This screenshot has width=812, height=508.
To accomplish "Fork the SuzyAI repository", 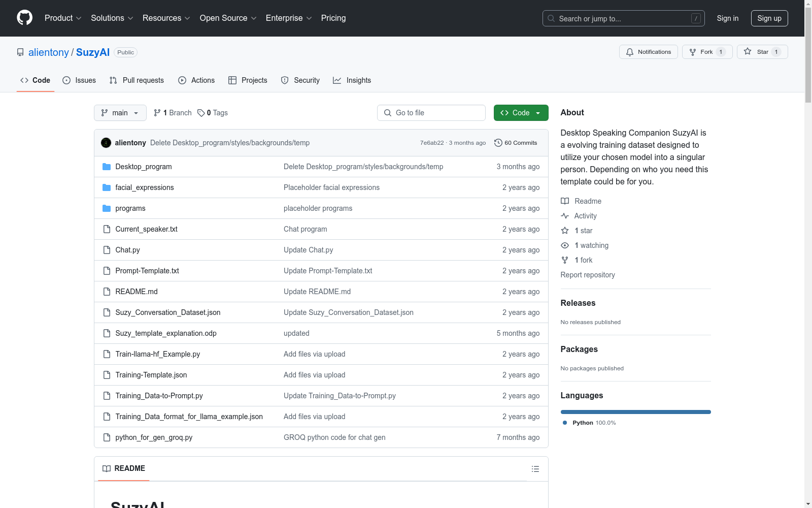I will tap(707, 52).
